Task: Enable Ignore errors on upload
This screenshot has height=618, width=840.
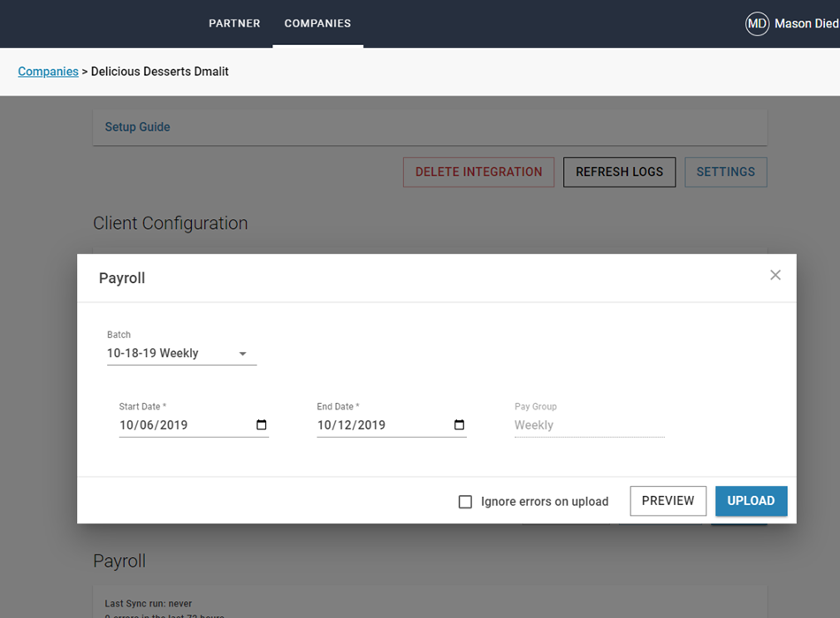Action: pyautogui.click(x=466, y=501)
